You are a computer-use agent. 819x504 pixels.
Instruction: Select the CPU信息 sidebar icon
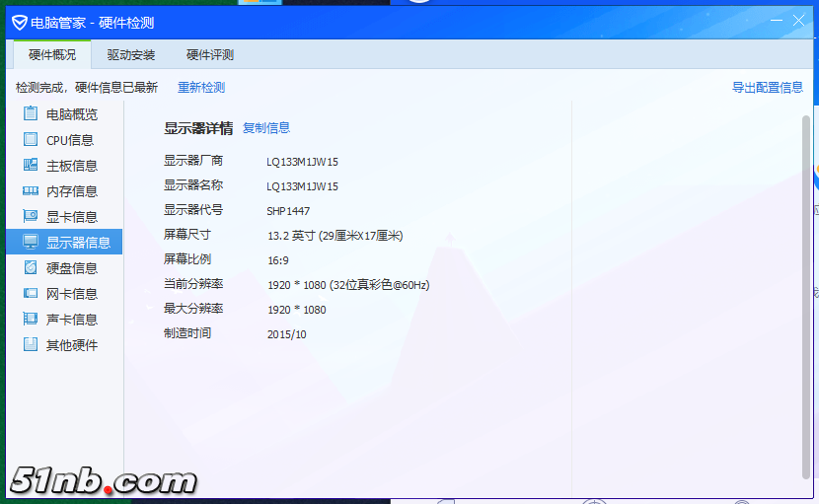[31, 140]
